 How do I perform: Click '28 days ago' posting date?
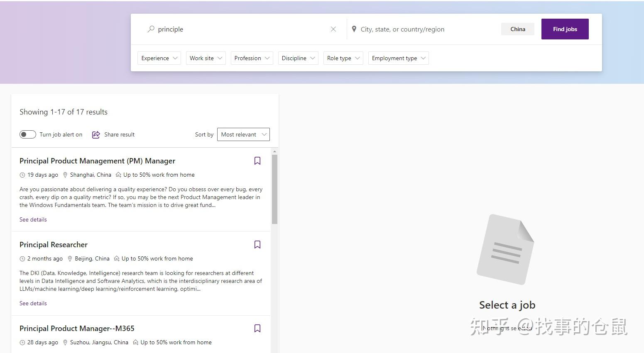click(43, 342)
